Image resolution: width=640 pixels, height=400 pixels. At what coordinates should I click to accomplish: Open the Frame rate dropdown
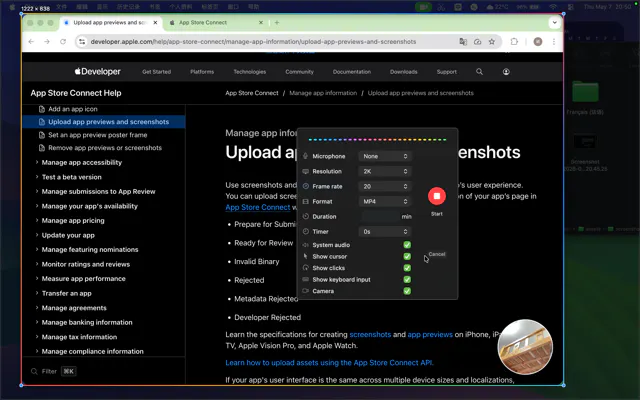pyautogui.click(x=385, y=187)
